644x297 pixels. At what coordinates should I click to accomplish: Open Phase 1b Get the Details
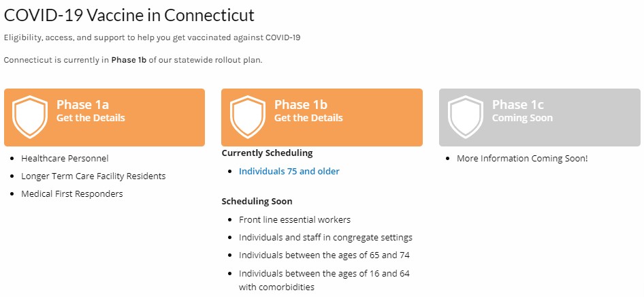click(308, 118)
